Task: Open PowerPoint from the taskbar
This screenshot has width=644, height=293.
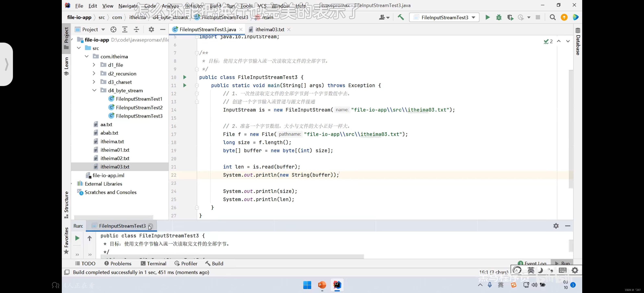Action: (x=322, y=285)
